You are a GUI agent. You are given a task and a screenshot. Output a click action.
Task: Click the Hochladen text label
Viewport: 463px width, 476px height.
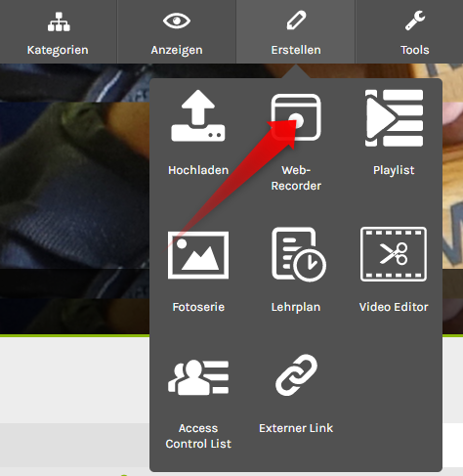(x=198, y=170)
